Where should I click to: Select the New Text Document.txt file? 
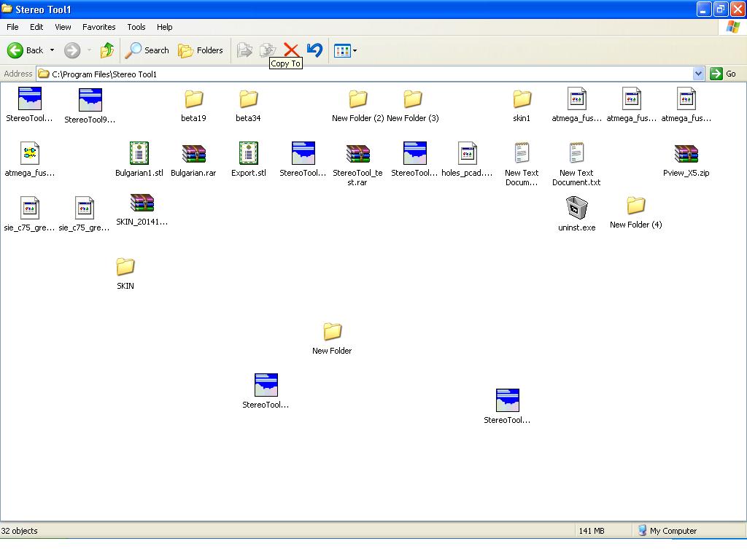click(576, 164)
